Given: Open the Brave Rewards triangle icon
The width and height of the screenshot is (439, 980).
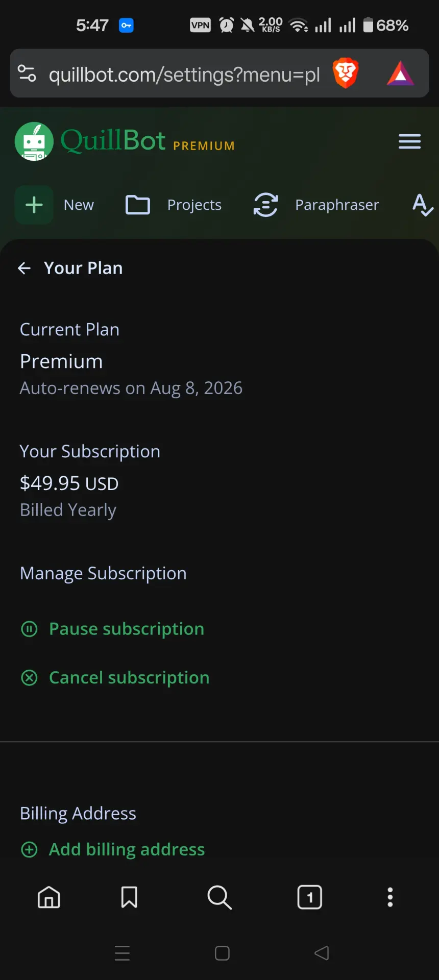Looking at the screenshot, I should point(401,73).
